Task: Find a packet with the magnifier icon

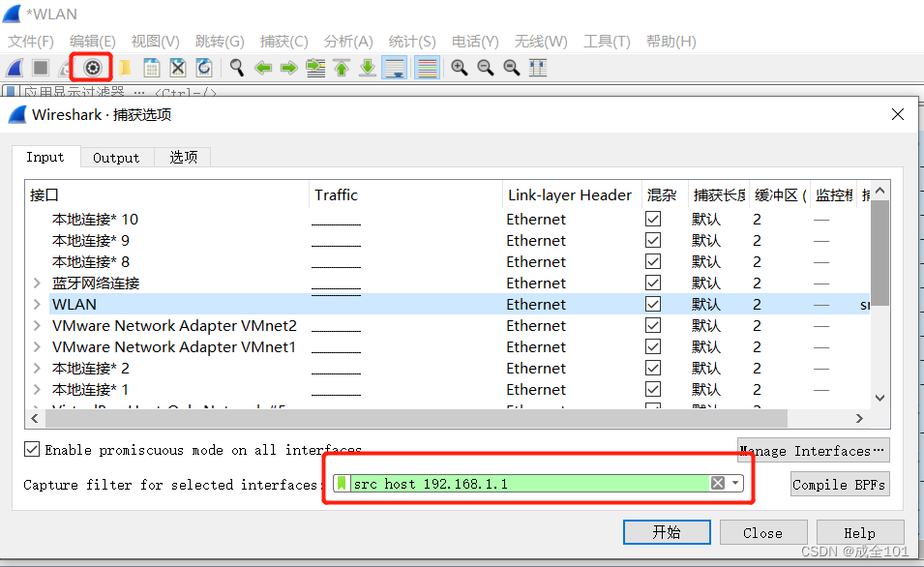Action: [x=237, y=68]
